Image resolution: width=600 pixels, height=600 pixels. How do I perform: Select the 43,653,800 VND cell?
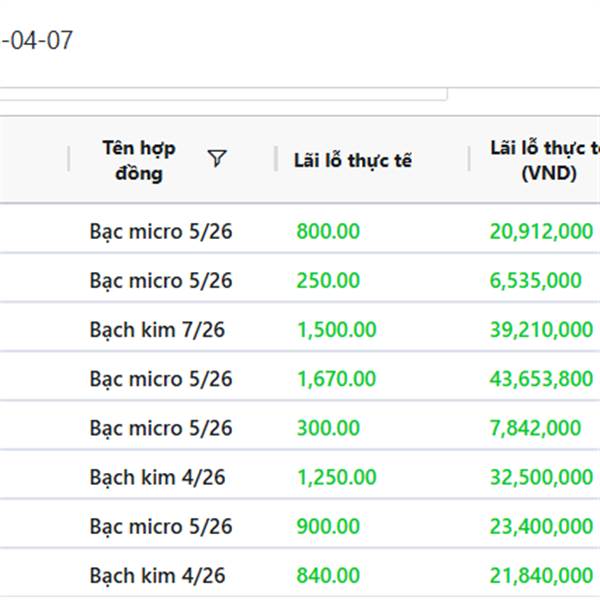(541, 378)
